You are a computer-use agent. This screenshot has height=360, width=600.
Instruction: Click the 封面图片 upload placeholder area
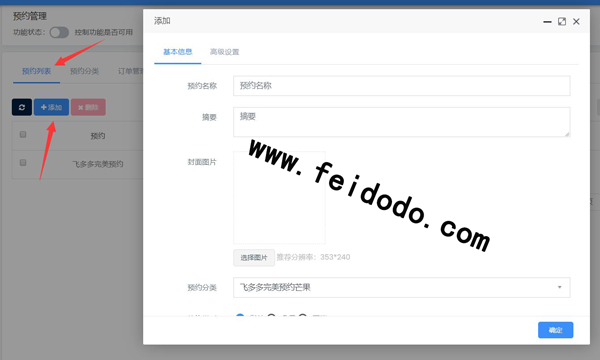click(x=279, y=197)
